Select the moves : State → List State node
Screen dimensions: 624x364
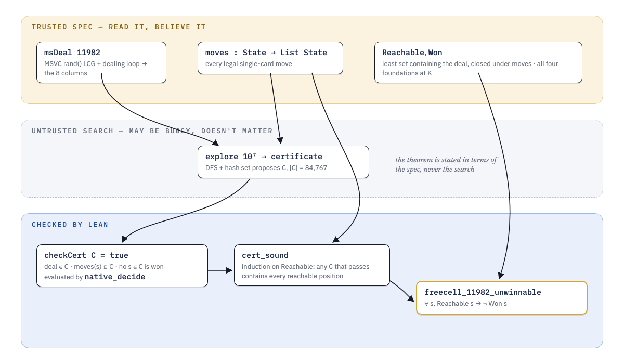(270, 58)
